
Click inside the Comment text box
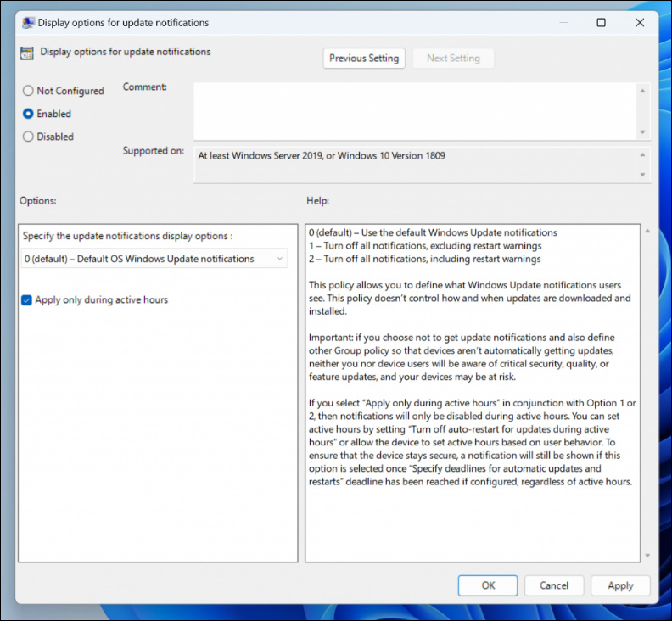(415, 111)
